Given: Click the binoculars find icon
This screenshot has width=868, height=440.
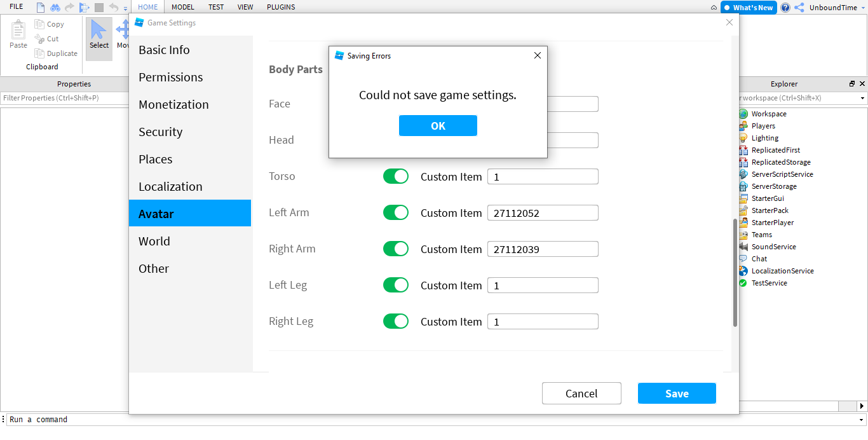Looking at the screenshot, I should coord(55,8).
